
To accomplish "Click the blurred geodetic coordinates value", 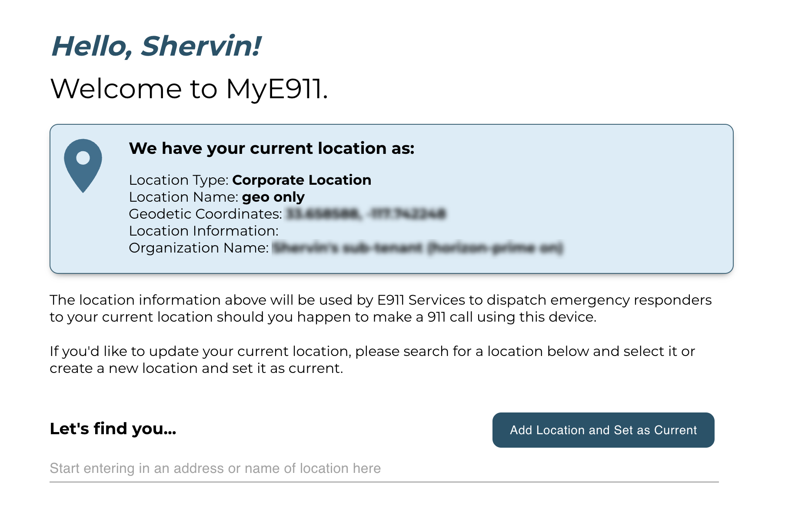I will tap(366, 214).
